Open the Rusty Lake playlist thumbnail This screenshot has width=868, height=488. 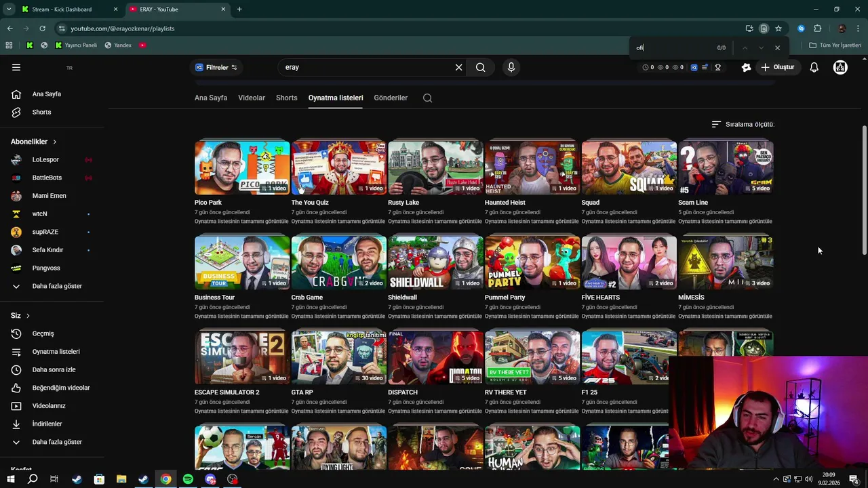tap(435, 167)
